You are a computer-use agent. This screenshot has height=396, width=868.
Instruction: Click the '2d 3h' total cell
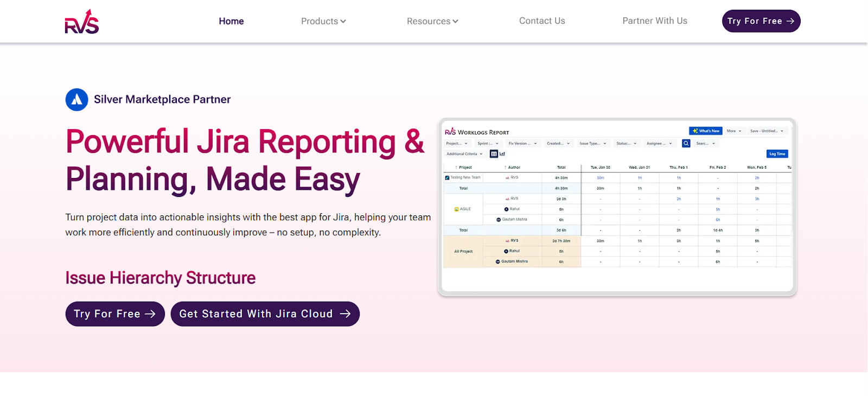click(x=561, y=199)
